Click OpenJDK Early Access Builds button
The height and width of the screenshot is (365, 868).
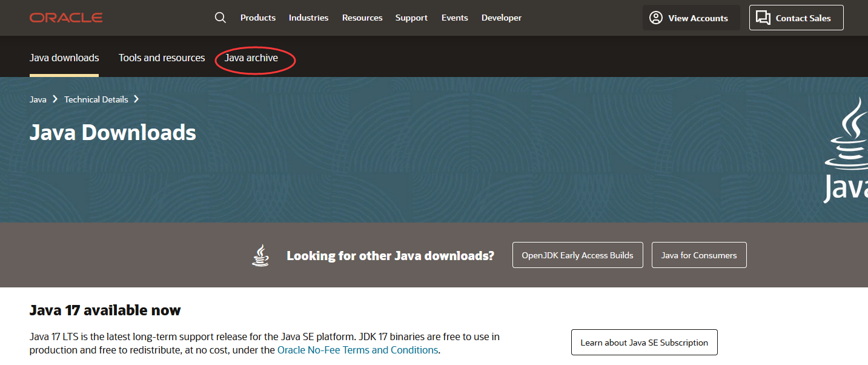coord(578,255)
